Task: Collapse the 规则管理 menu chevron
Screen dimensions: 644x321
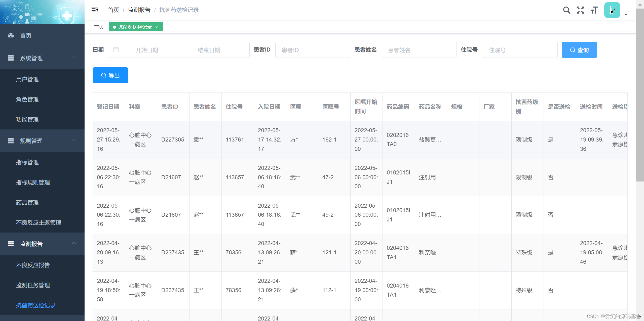Action: point(74,140)
